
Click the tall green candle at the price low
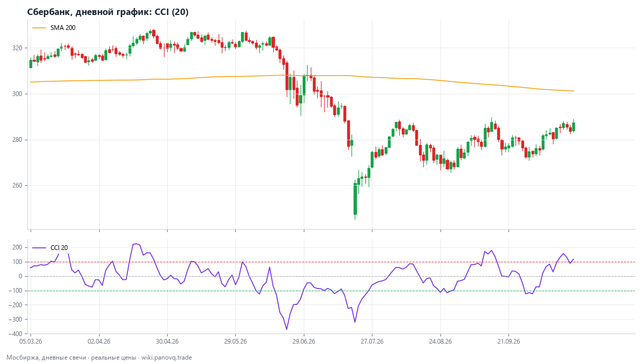355,199
